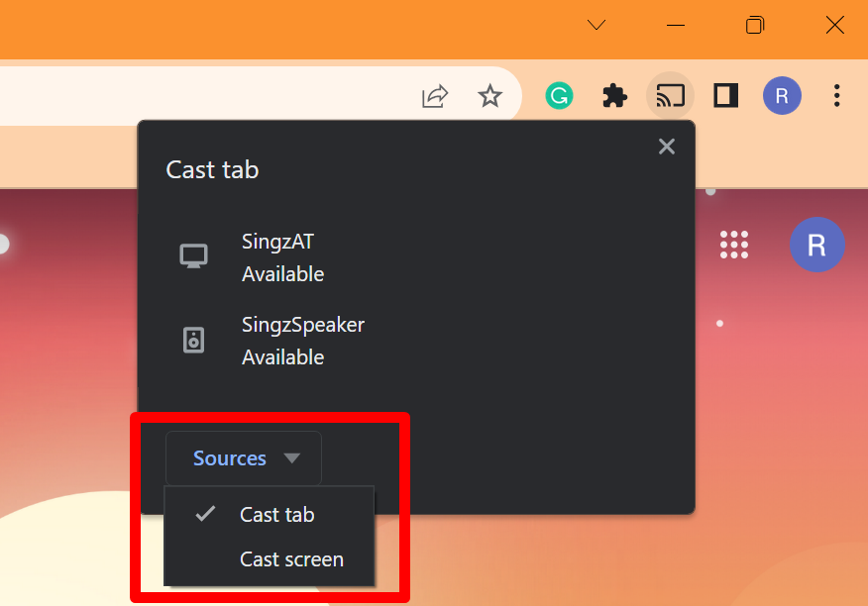The height and width of the screenshot is (606, 868).
Task: Open the Google apps grid icon
Action: (734, 245)
